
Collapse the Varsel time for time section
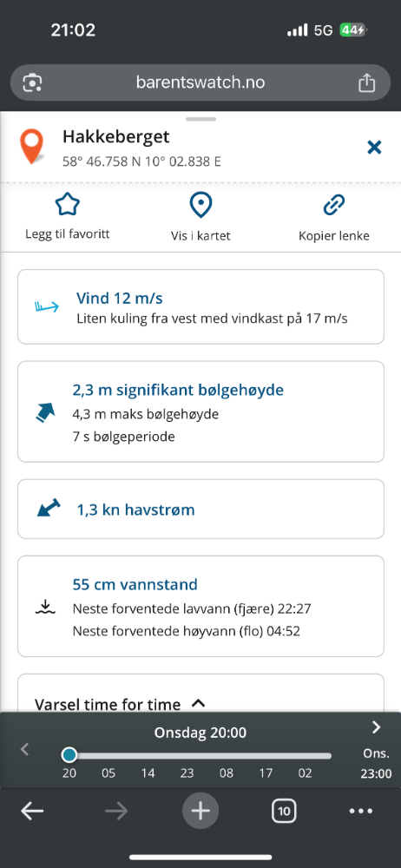pyautogui.click(x=198, y=704)
